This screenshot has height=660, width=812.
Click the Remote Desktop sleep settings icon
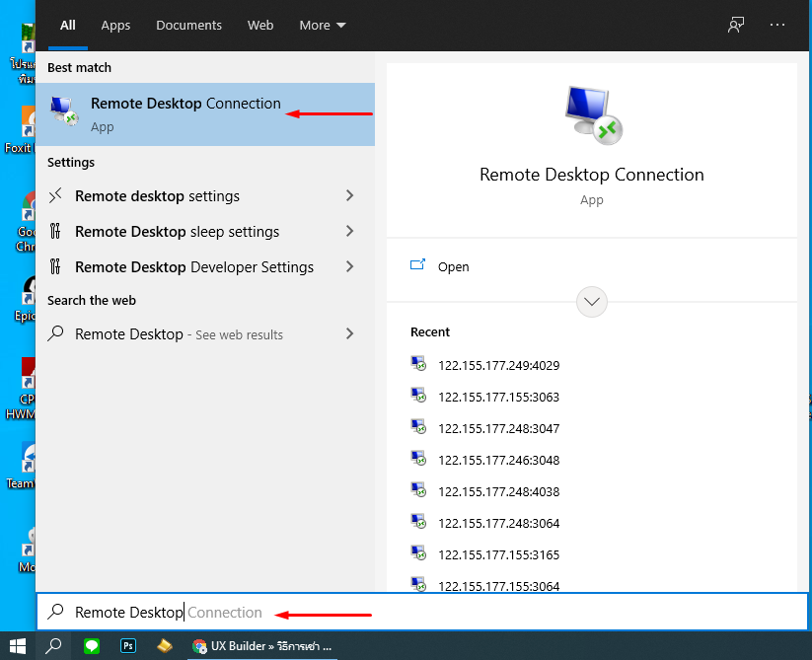point(55,231)
